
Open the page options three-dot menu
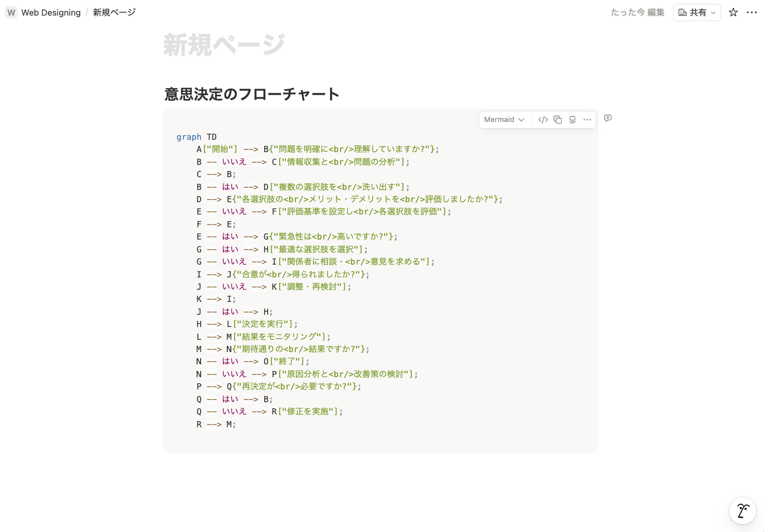(x=751, y=12)
